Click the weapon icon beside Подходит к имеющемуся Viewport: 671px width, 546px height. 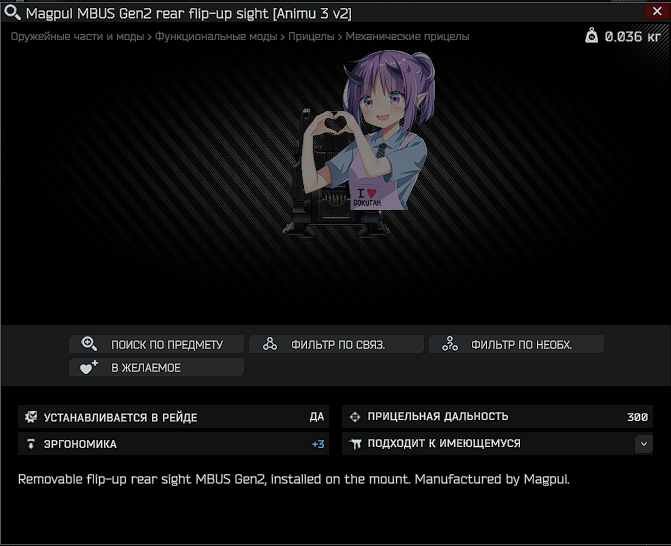click(x=355, y=444)
